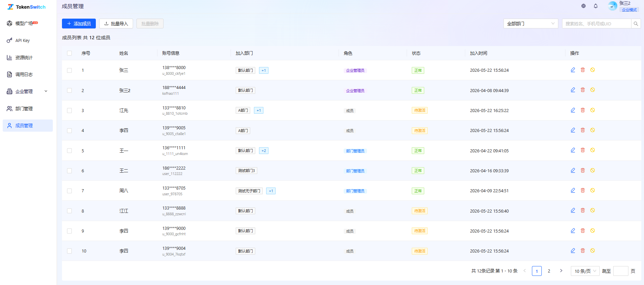Edit the member with account 139****9005

573,130
